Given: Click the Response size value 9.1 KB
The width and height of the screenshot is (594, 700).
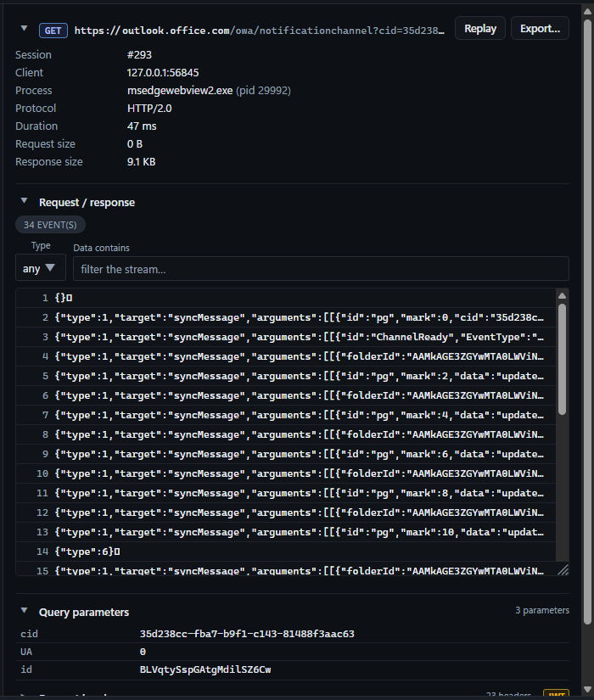Looking at the screenshot, I should 141,162.
